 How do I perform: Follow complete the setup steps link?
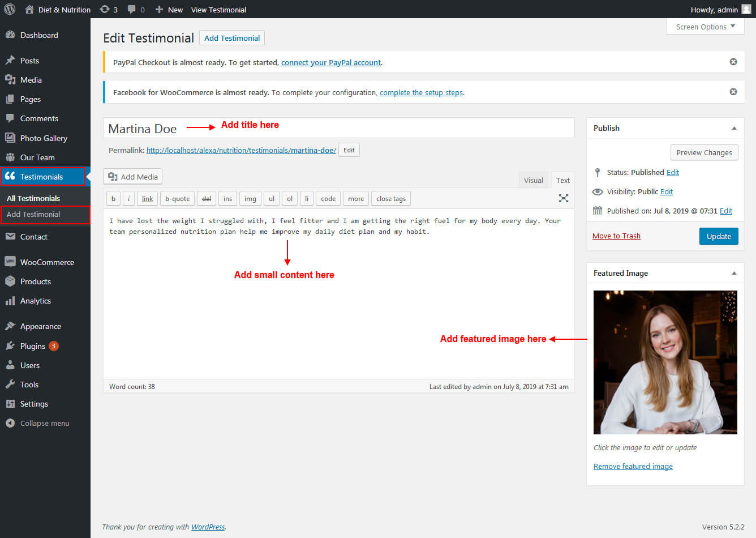point(421,92)
